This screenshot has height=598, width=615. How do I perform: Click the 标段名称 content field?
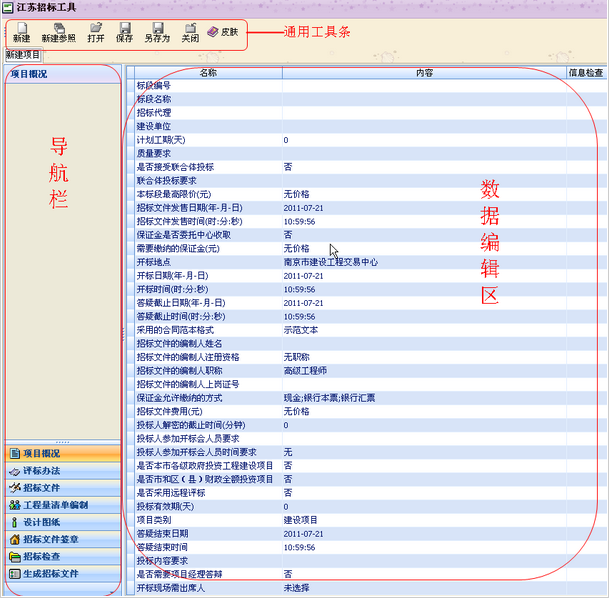(424, 99)
